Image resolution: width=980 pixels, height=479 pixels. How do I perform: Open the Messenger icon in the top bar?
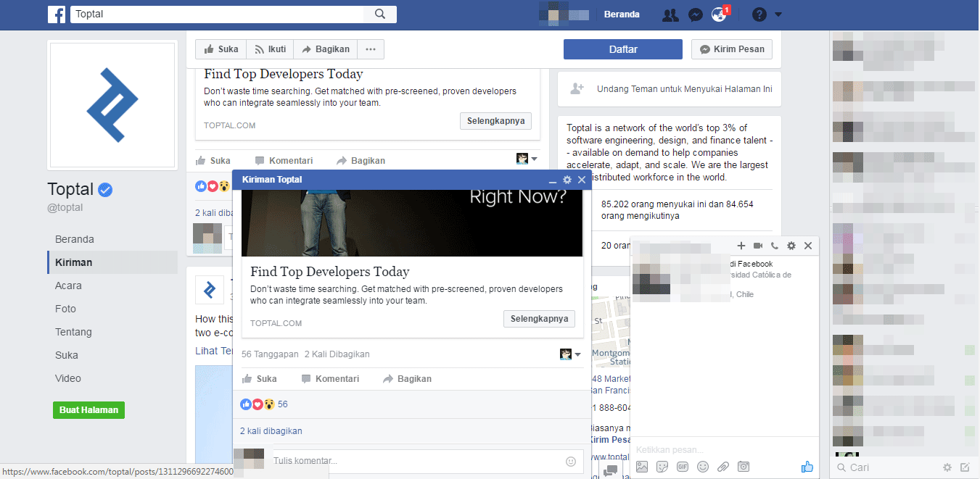[x=695, y=14]
